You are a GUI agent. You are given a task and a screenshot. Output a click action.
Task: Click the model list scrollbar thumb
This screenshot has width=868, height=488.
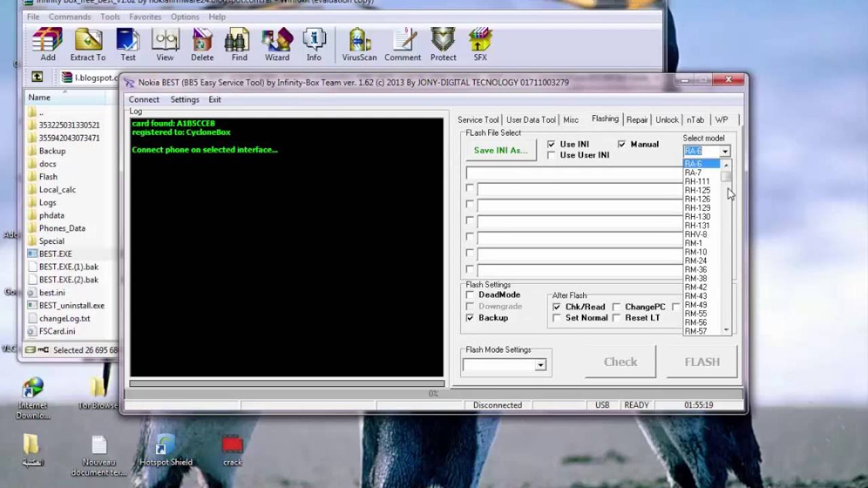(726, 176)
